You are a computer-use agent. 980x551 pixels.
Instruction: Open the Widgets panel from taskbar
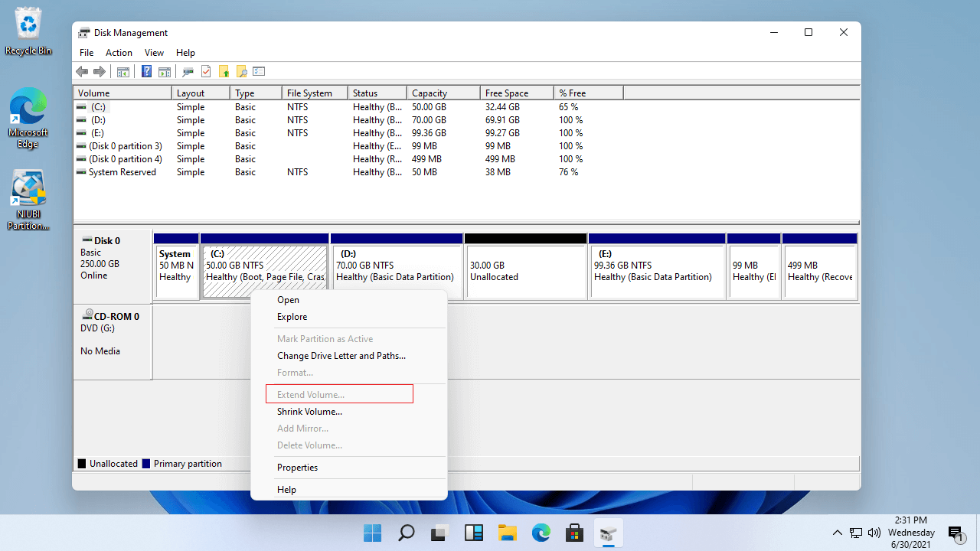click(x=473, y=533)
